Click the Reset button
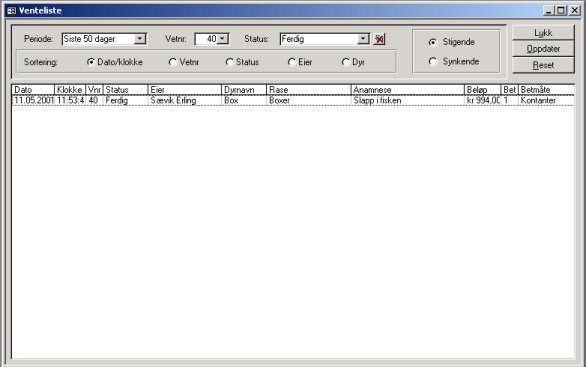The height and width of the screenshot is (367, 586). point(543,65)
